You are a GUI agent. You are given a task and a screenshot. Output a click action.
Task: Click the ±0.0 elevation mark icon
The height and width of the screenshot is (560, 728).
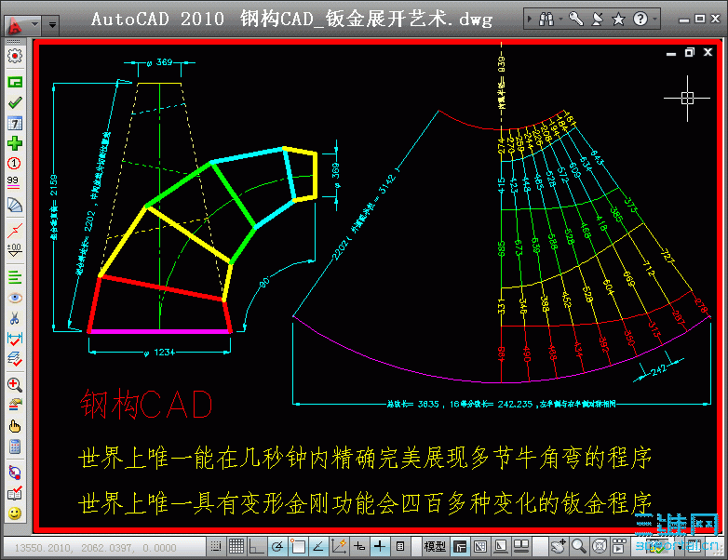tap(14, 250)
